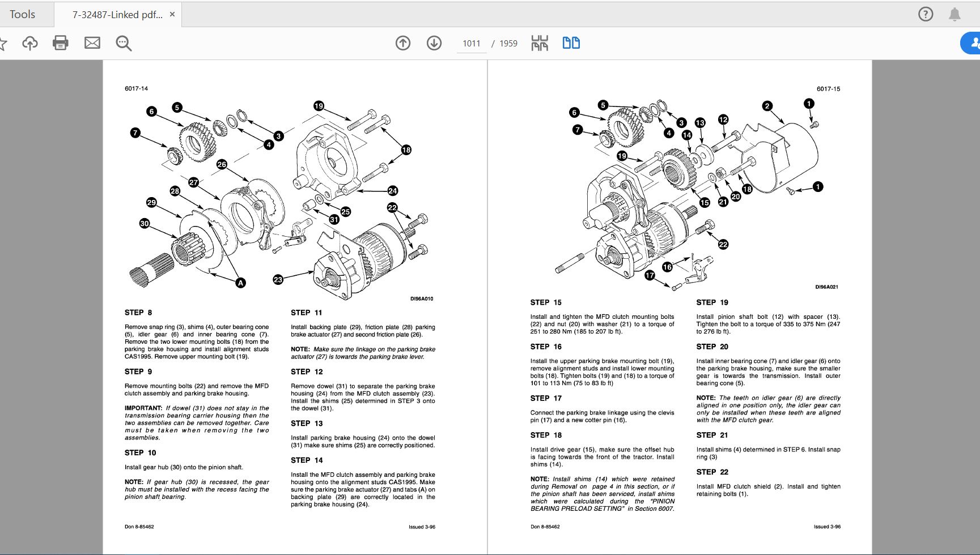Toggle the two-page view layout
980x555 pixels.
click(x=571, y=42)
